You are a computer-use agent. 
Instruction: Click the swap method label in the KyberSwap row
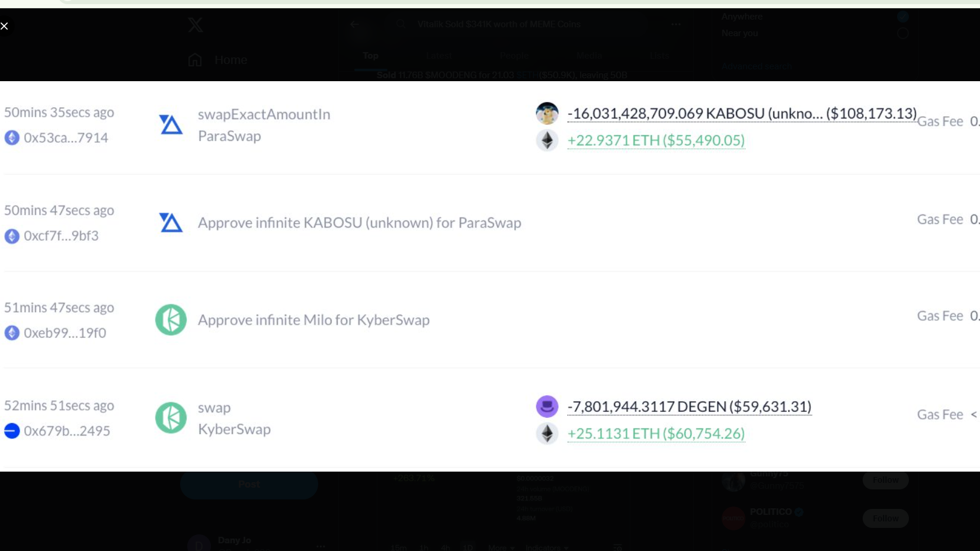[214, 408]
